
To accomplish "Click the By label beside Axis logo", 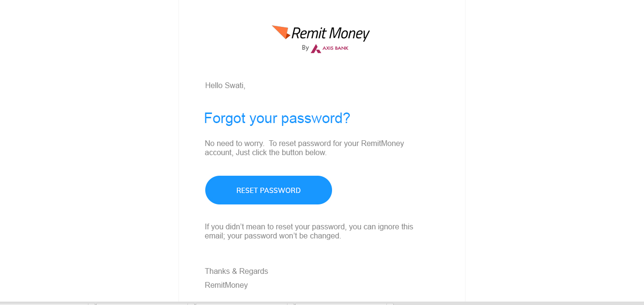I will coord(305,48).
